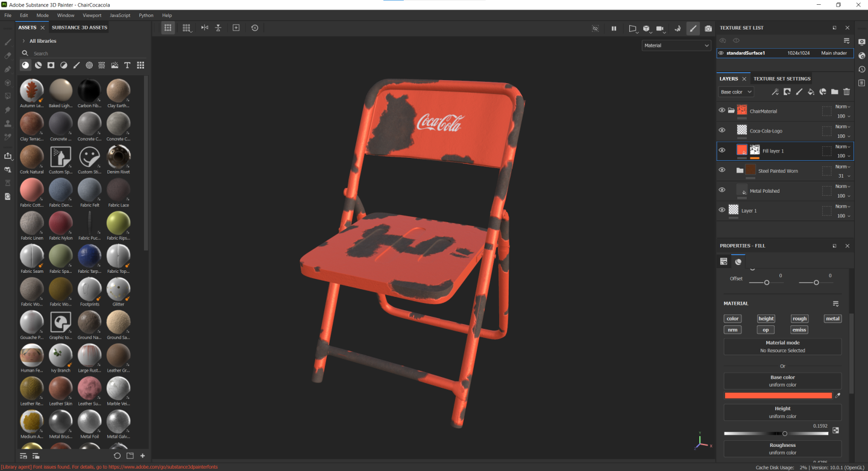Select the Clone stamp tool
868x471 pixels.
[x=8, y=123]
